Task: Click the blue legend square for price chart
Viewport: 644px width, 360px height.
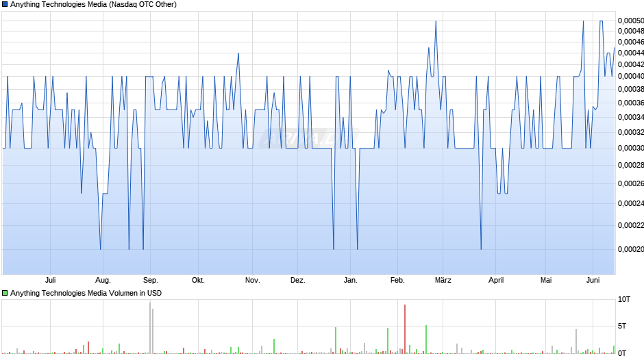Action: click(5, 5)
